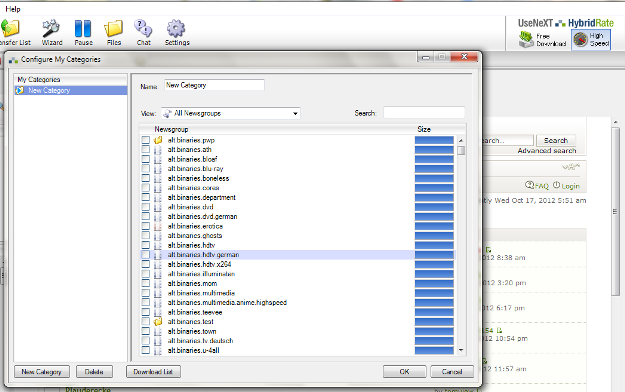625x392 pixels.
Task: Click the browser page vertical scrollbar behind the dialog
Action: point(615,211)
